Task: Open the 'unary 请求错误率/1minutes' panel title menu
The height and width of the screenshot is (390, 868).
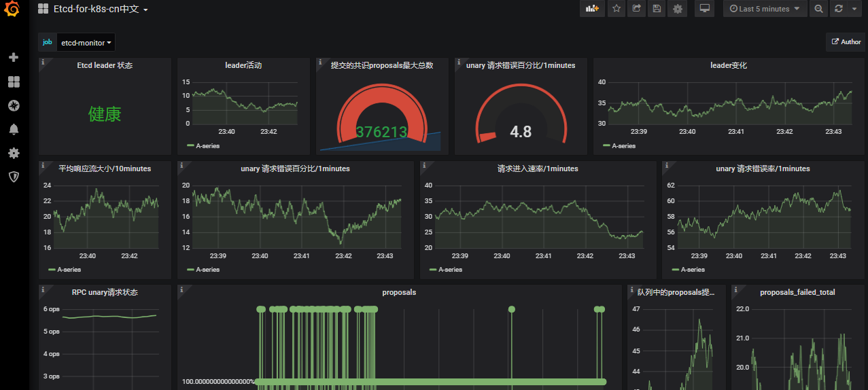Action: tap(763, 169)
